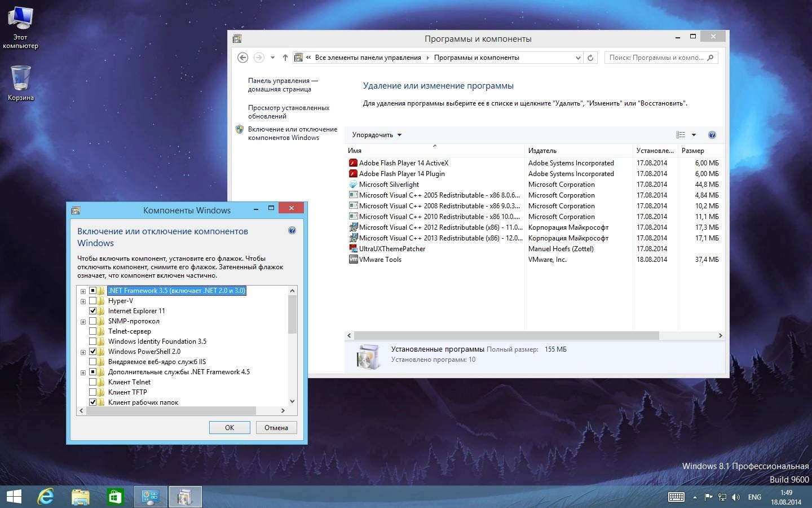Click horizontal scrollbar in programs list
Viewport: 812px width, 508px height.
click(506, 335)
